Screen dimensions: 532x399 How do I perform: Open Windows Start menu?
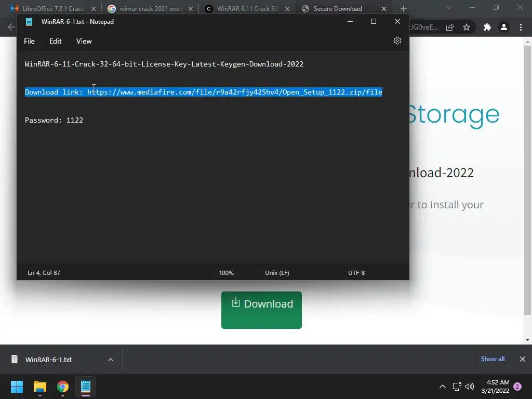(17, 387)
